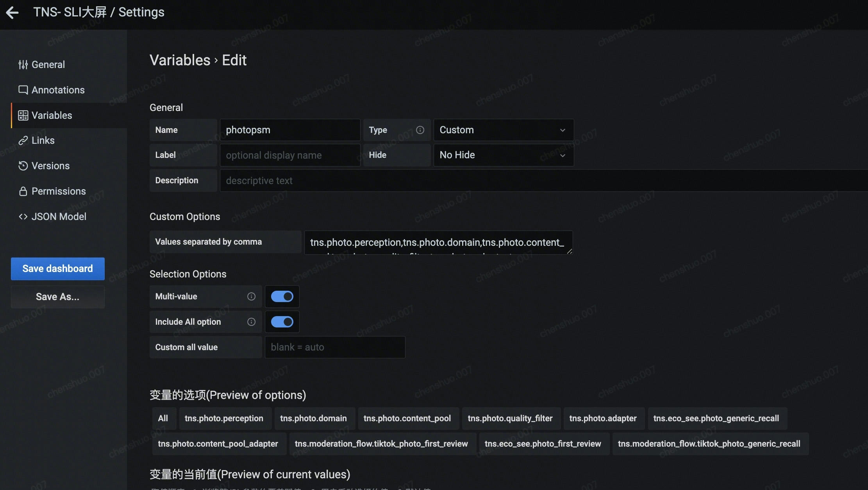Click the back arrow icon
The image size is (868, 490).
(x=13, y=13)
